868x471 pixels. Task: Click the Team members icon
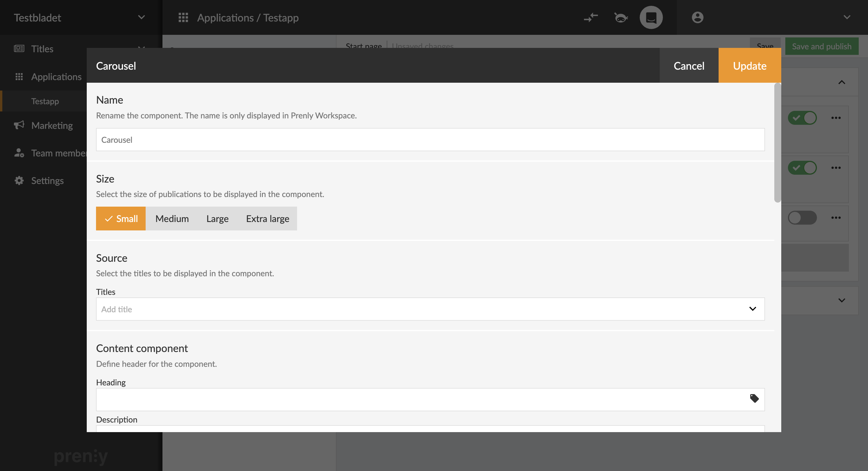click(19, 153)
